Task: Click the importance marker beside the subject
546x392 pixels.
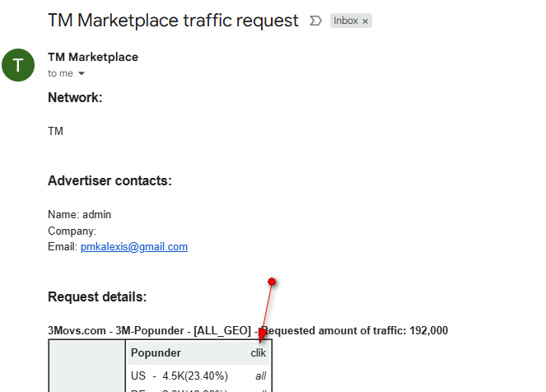Action: (x=315, y=21)
